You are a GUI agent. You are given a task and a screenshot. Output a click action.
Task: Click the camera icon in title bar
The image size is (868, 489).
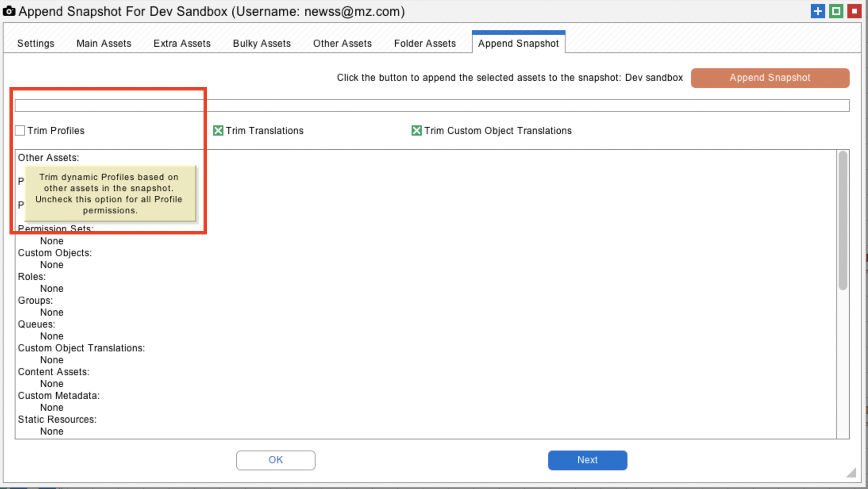[9, 11]
